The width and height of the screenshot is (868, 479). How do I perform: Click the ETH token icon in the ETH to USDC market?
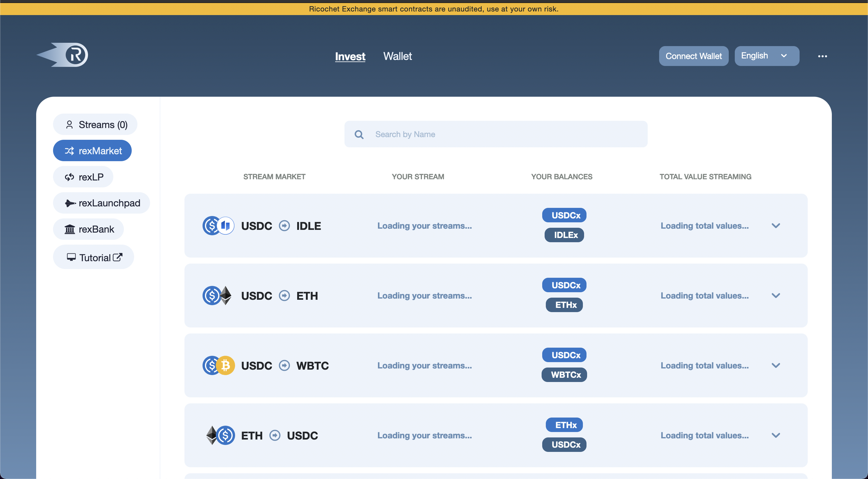(212, 435)
